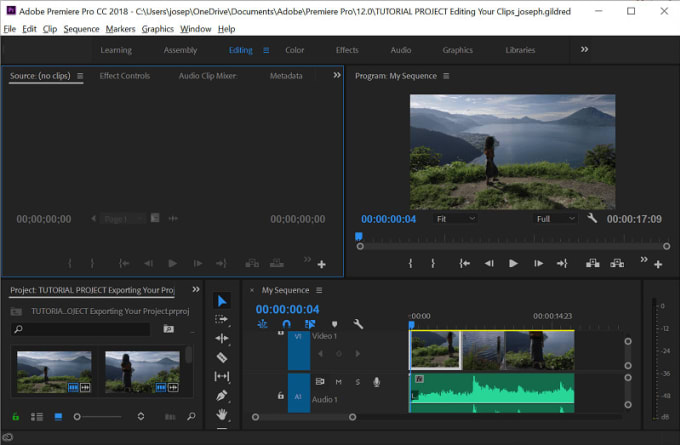
Task: Open My Sequence panel menu
Action: (319, 290)
